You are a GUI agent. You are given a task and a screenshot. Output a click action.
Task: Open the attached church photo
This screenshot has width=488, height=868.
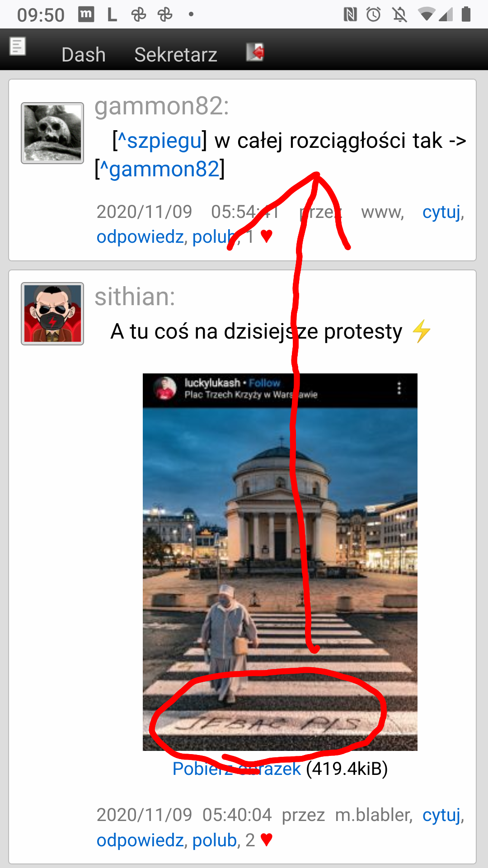(x=280, y=562)
